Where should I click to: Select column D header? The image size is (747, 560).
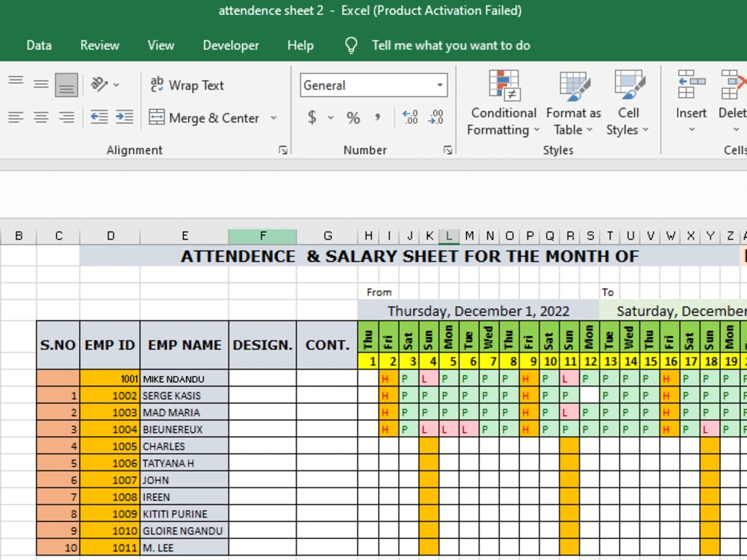[x=110, y=236]
